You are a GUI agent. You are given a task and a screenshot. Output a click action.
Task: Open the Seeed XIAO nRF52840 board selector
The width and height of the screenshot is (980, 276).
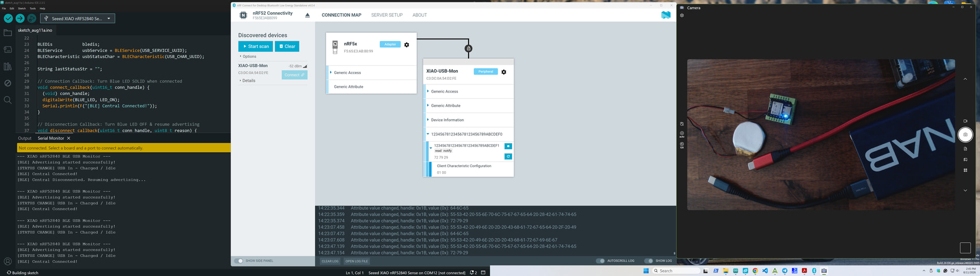78,18
